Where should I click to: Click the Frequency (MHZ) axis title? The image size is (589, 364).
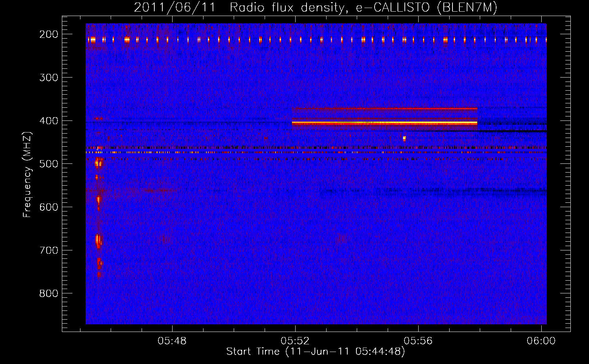[x=27, y=174]
